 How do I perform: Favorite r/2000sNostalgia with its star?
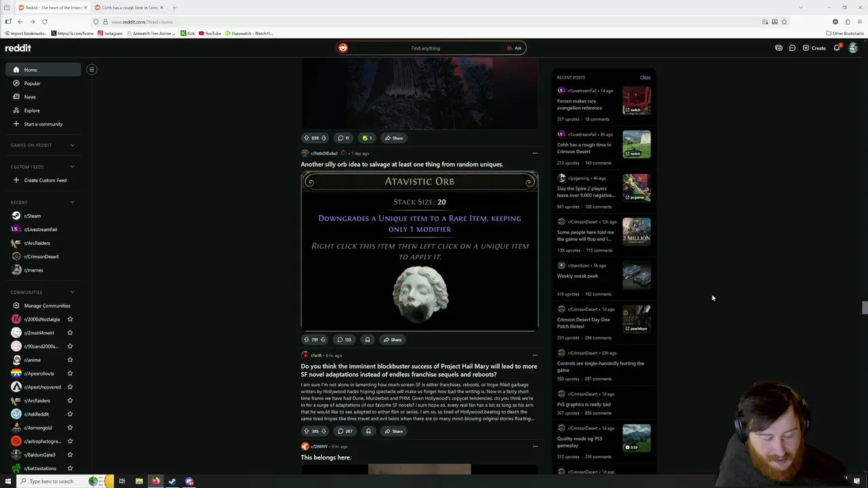tap(70, 319)
